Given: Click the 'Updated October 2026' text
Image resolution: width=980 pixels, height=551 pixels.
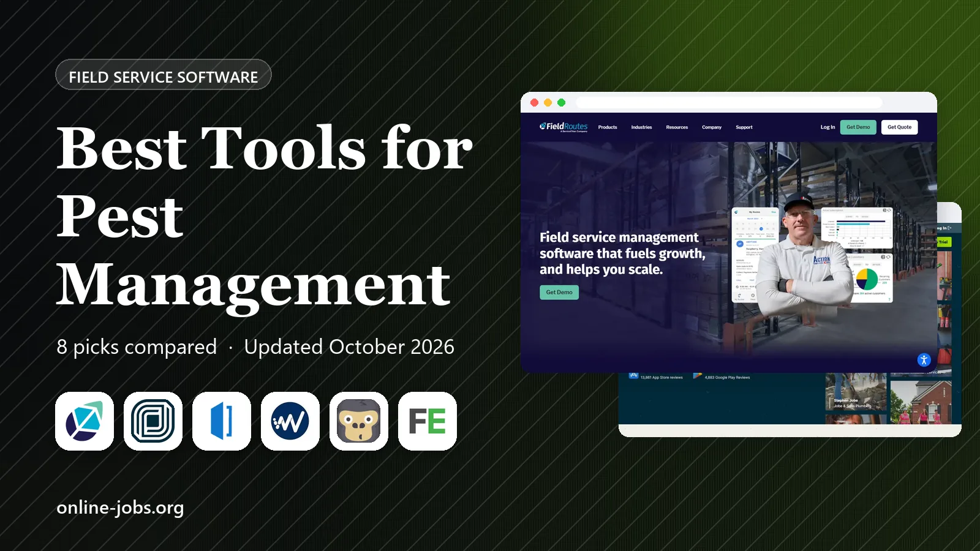Looking at the screenshot, I should click(349, 347).
